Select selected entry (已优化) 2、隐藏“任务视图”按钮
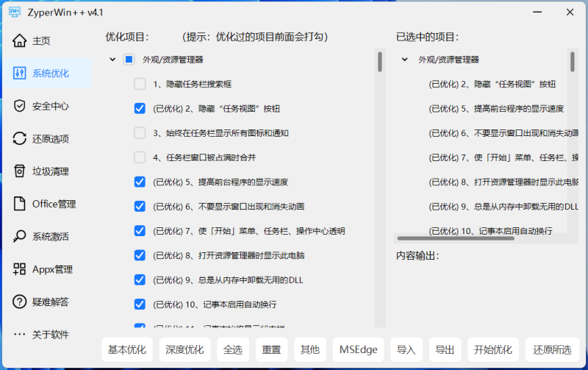Screen dimensions: 588x370 point(492,84)
